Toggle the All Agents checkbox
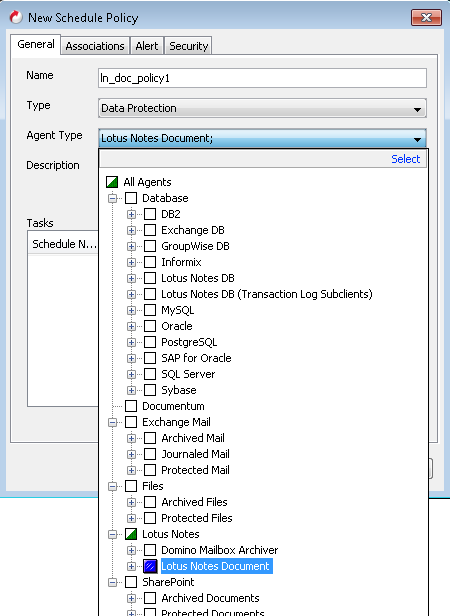The image size is (450, 616). (112, 182)
